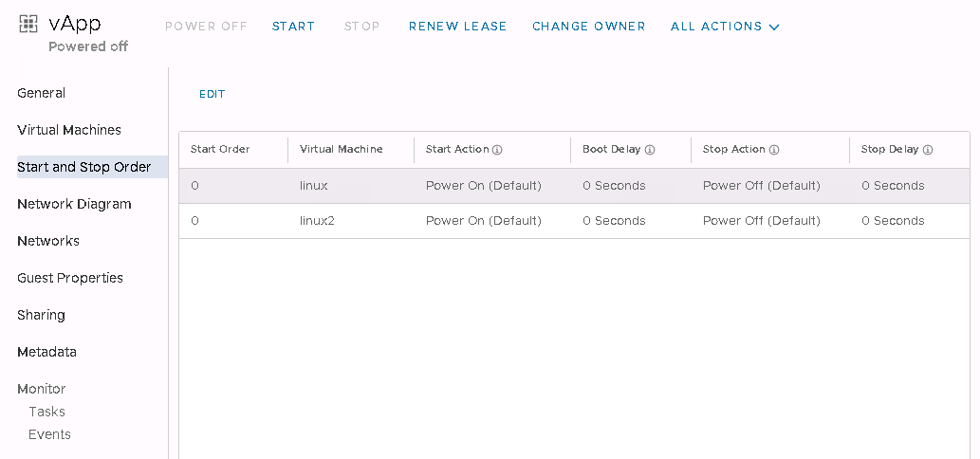Open the Sharing section

pos(41,315)
